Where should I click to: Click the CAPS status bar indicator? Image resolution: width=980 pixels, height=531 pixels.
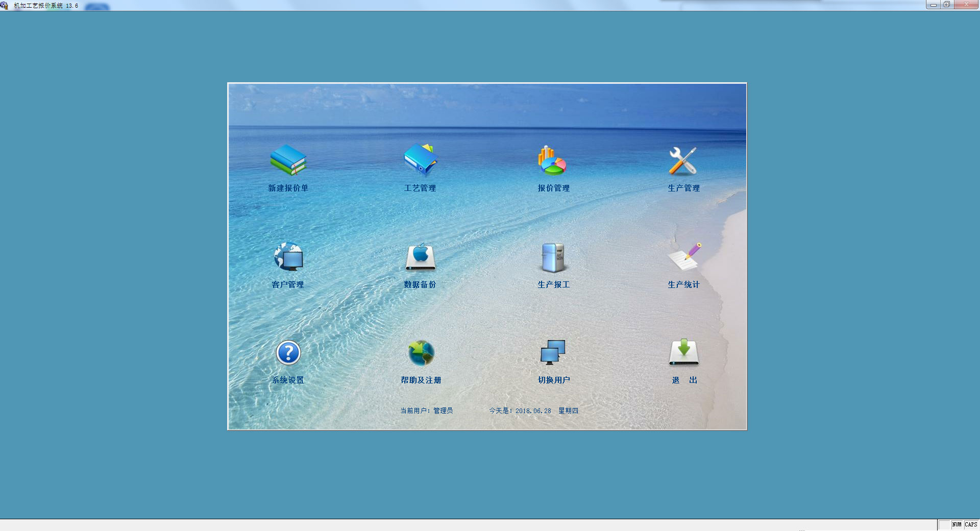971,524
